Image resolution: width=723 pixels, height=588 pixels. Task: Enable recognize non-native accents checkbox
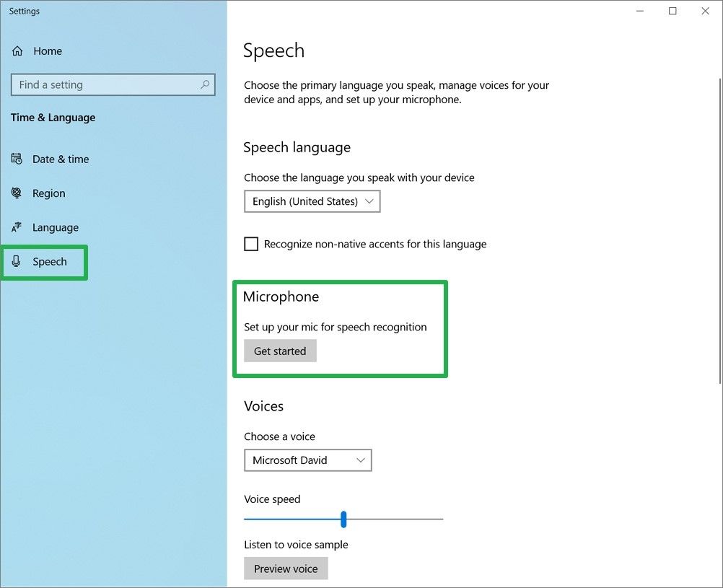(251, 244)
